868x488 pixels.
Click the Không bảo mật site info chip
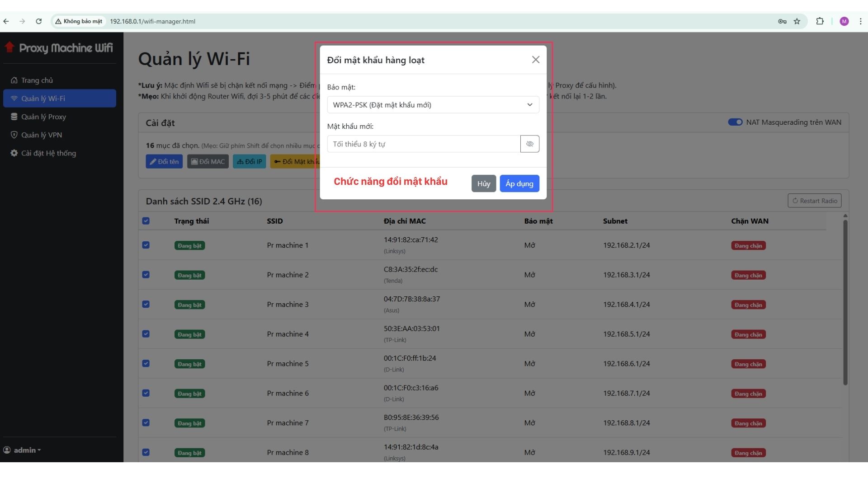pos(79,21)
